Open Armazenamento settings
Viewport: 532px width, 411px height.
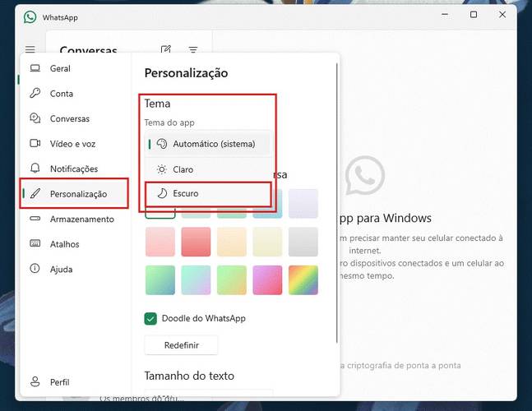[74, 219]
